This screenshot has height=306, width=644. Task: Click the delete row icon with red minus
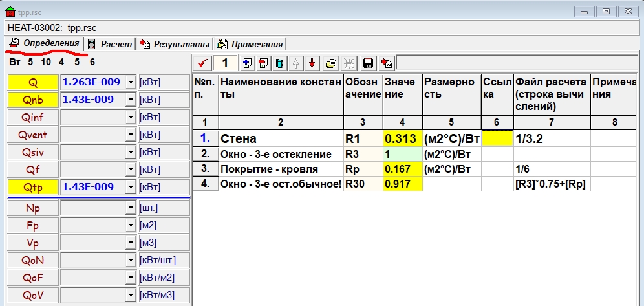pyautogui.click(x=264, y=63)
